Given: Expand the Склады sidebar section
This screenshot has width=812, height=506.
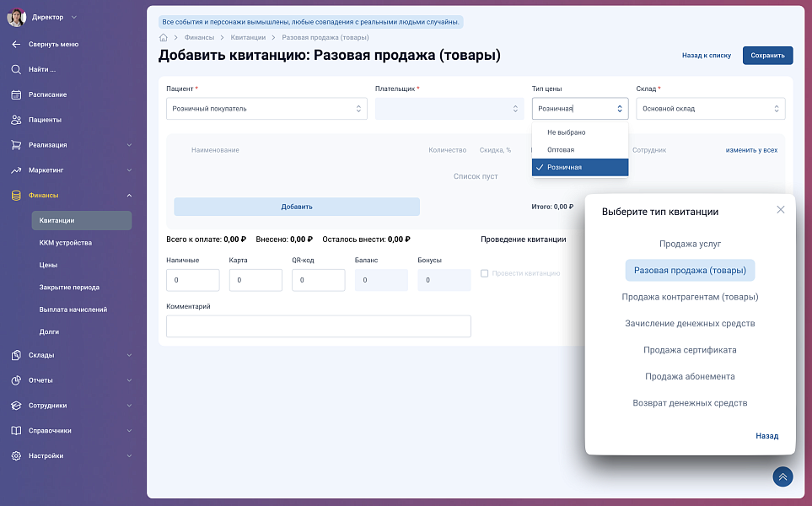Looking at the screenshot, I should (x=71, y=355).
